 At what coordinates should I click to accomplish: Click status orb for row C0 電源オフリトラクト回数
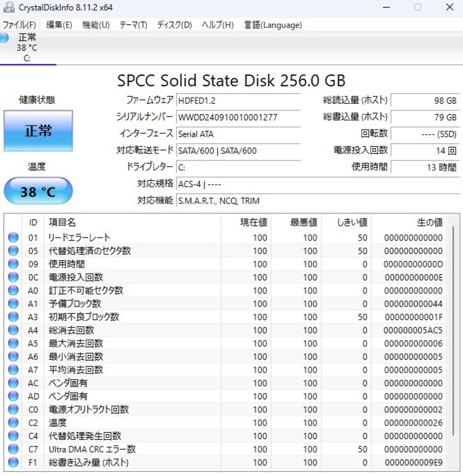click(13, 409)
